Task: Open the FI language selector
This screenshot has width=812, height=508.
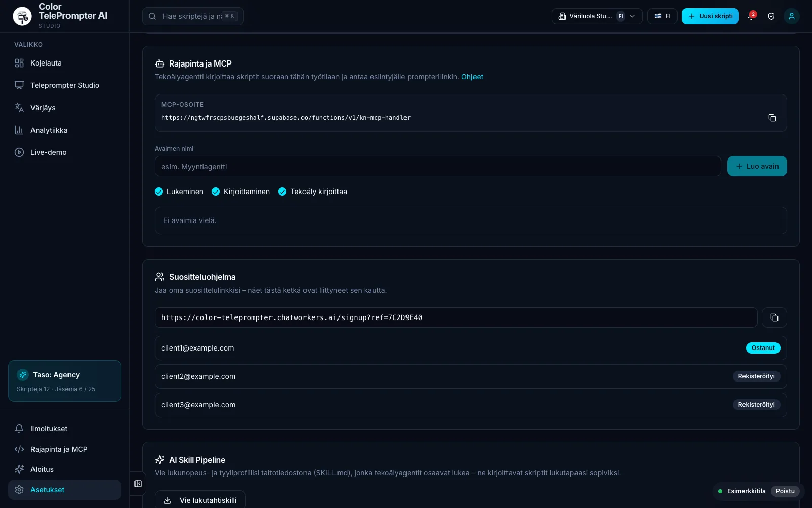Action: click(662, 16)
